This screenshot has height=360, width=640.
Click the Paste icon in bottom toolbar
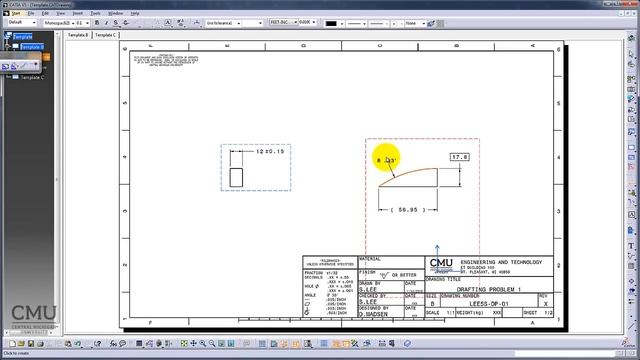pos(68,344)
